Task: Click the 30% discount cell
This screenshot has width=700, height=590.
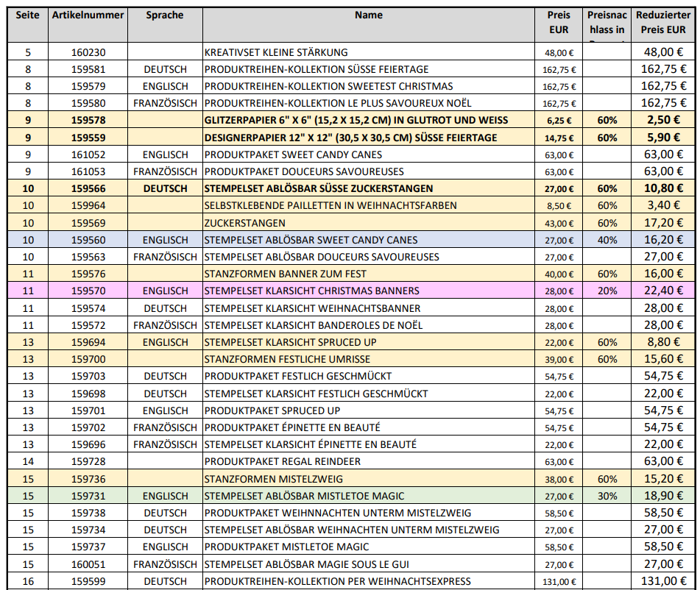Action: (607, 495)
